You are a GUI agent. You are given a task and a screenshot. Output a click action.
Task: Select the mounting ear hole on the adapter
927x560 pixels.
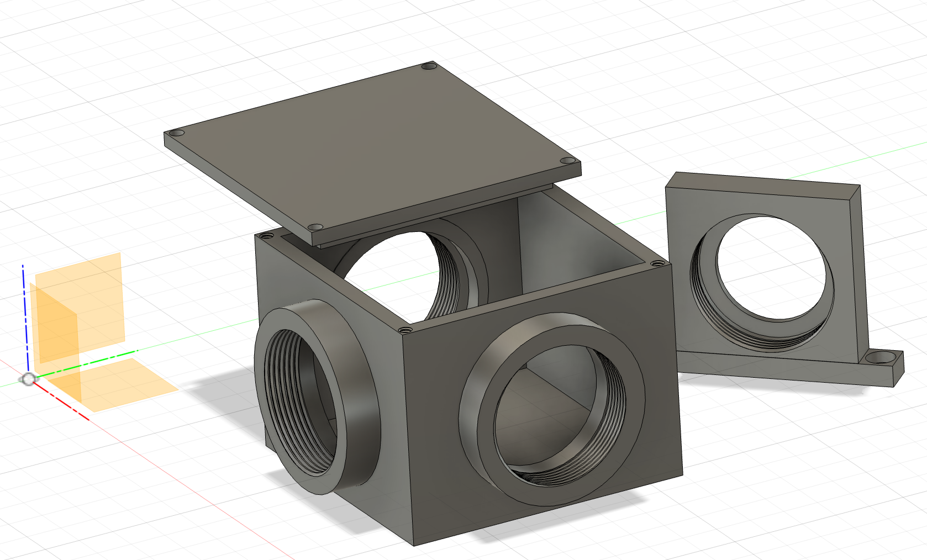881,356
